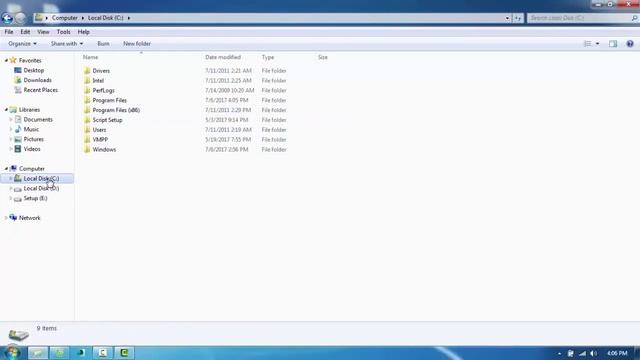The width and height of the screenshot is (640, 360).
Task: Open the View menu
Action: 43,32
